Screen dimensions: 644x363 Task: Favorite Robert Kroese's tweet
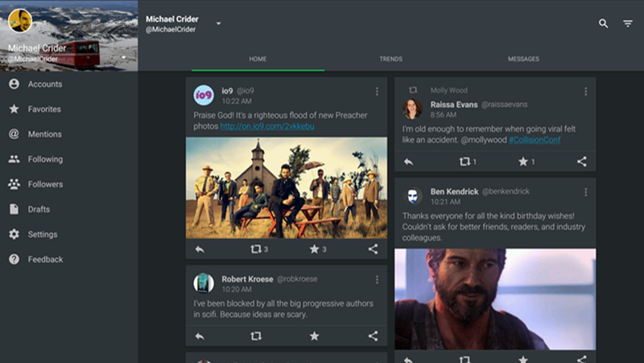click(314, 336)
